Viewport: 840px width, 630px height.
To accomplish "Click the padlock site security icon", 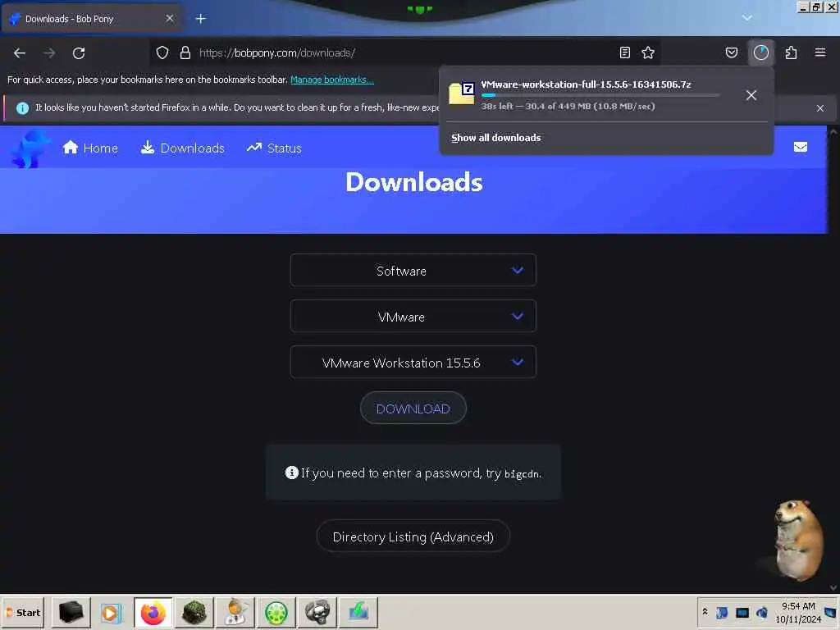I will (x=185, y=52).
